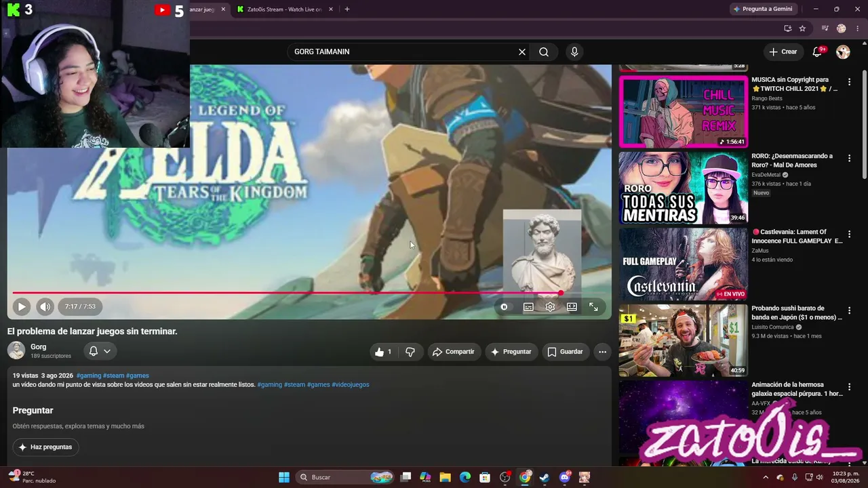Open the Castlevania Full Gameplay live thumbnail
The image size is (868, 488).
point(683,264)
